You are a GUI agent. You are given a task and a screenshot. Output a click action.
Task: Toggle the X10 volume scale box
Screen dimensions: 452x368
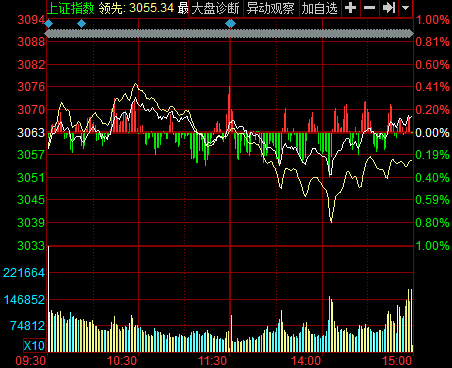[x=34, y=345]
